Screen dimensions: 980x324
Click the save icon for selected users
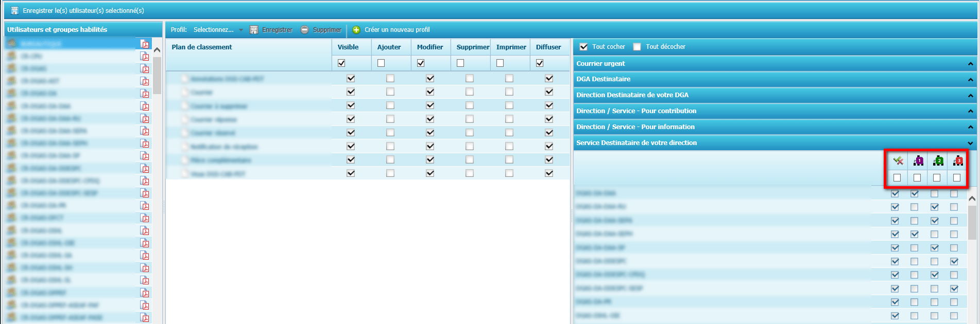click(14, 10)
